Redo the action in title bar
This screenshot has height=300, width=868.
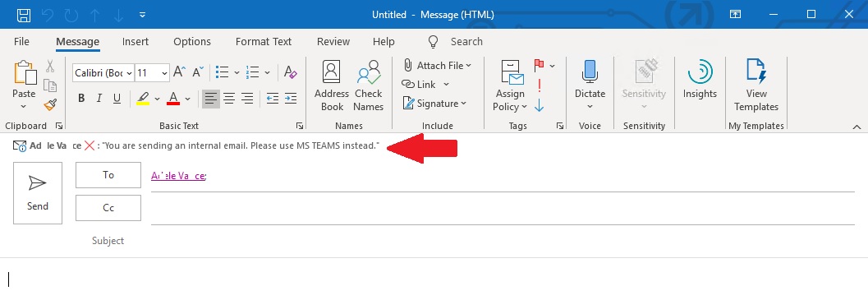(x=71, y=15)
